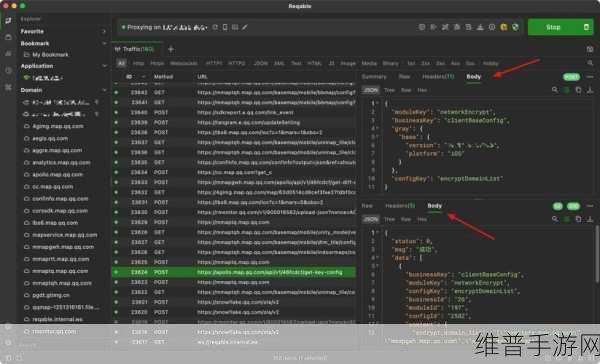Open request panel more options dash icon
This screenshot has width=600, height=364.
coord(590,77)
